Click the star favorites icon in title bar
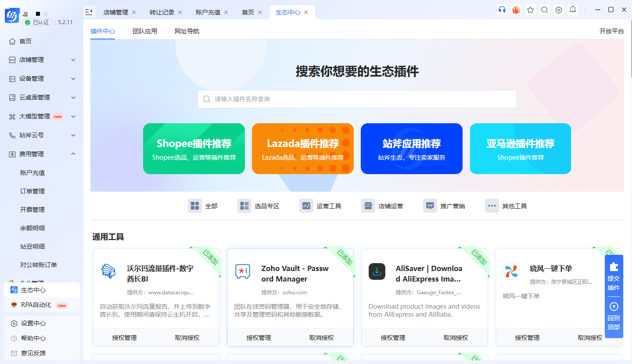The height and width of the screenshot is (364, 632). point(531,10)
